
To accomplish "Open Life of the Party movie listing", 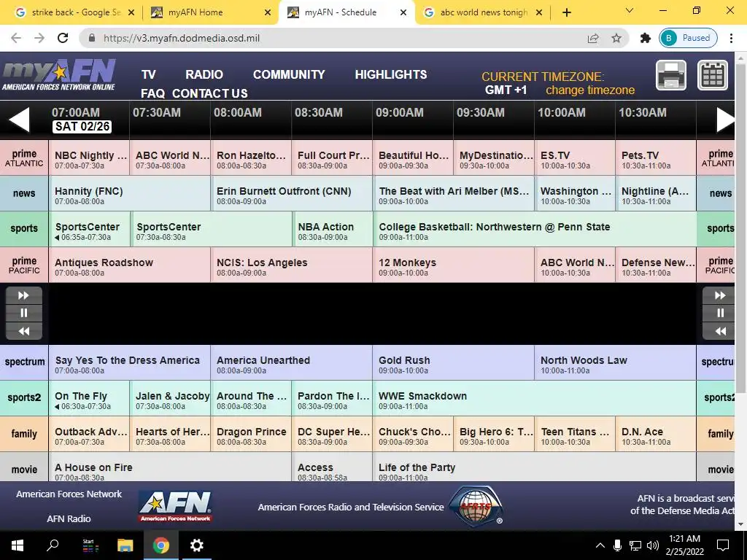I will (535, 467).
